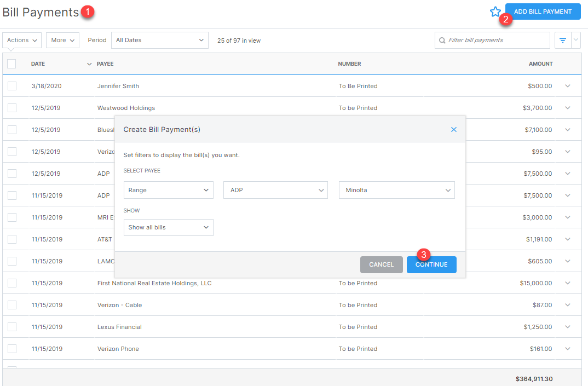
Task: Open the Period All Dates dropdown
Action: 160,40
